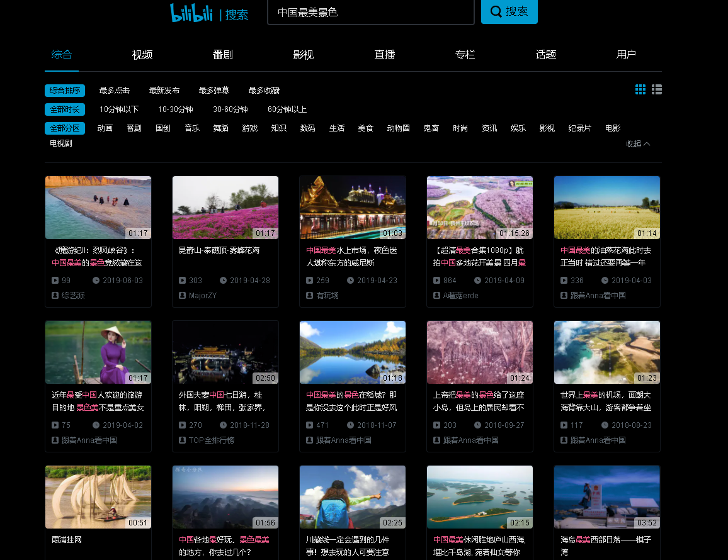This screenshot has width=728, height=560.
Task: Open title 中国各地最好玩、景色最美的地方
Action: click(x=224, y=546)
